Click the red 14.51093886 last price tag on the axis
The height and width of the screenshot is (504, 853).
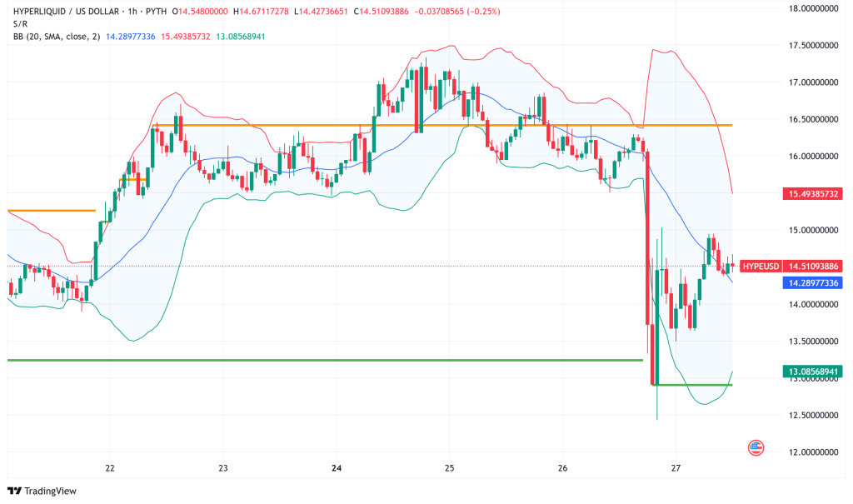[x=813, y=266]
